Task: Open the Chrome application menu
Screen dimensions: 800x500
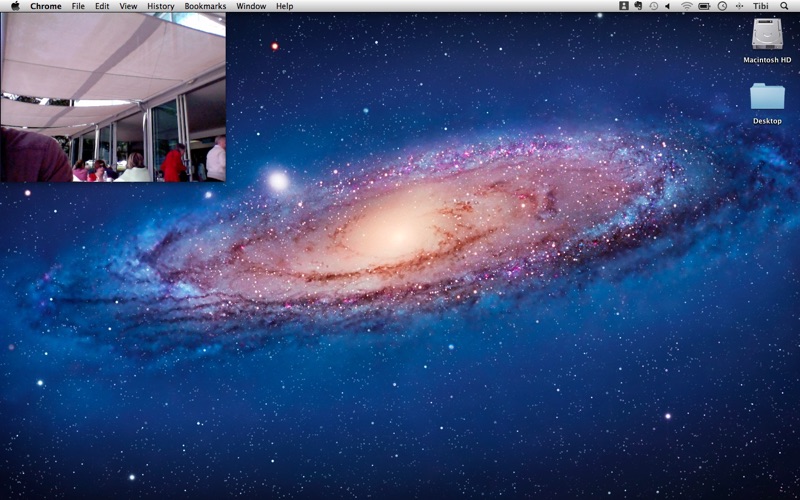Action: [46, 6]
